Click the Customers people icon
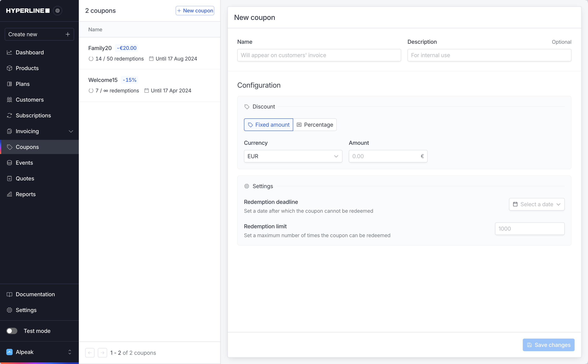 [x=9, y=100]
